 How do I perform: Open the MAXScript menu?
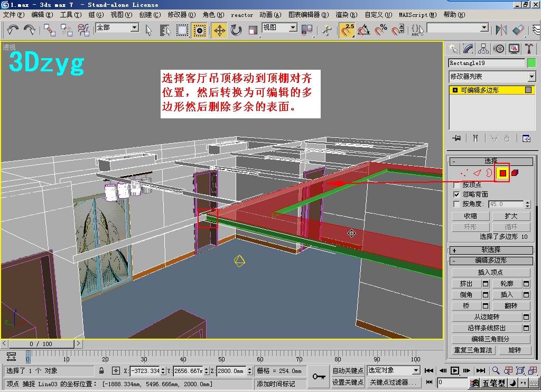417,15
